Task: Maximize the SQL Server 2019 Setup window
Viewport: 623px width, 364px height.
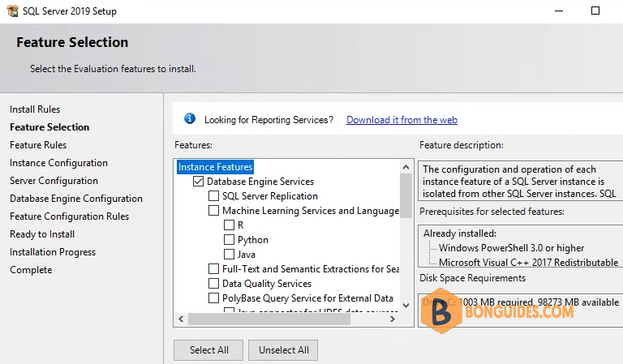Action: 595,11
